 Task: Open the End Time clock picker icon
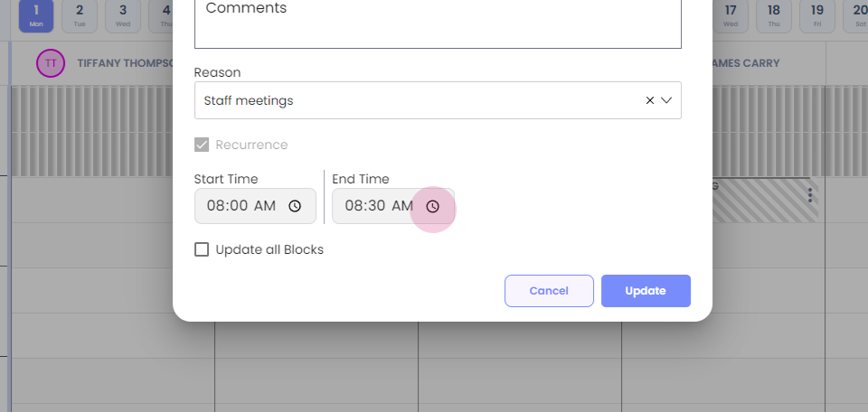pyautogui.click(x=433, y=206)
